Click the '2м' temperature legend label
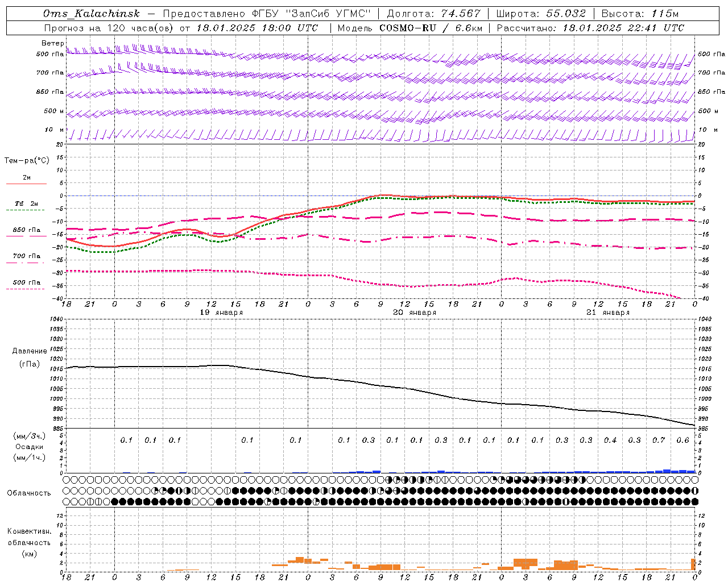This screenshot has width=728, height=582. [x=27, y=178]
